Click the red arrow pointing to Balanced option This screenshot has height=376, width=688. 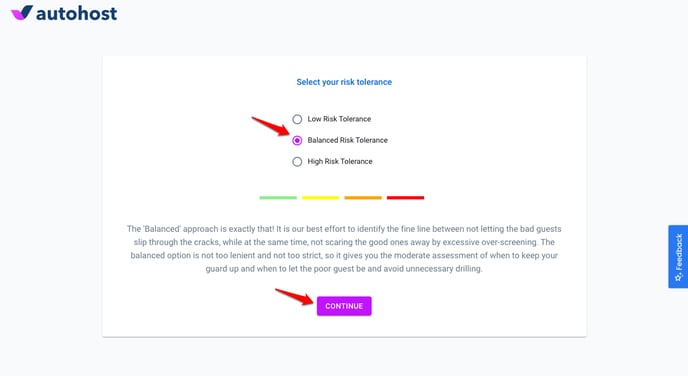pos(271,126)
